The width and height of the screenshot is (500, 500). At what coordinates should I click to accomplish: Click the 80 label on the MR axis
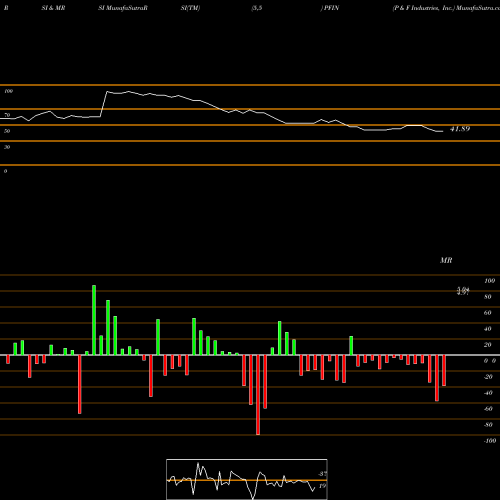[488, 297]
